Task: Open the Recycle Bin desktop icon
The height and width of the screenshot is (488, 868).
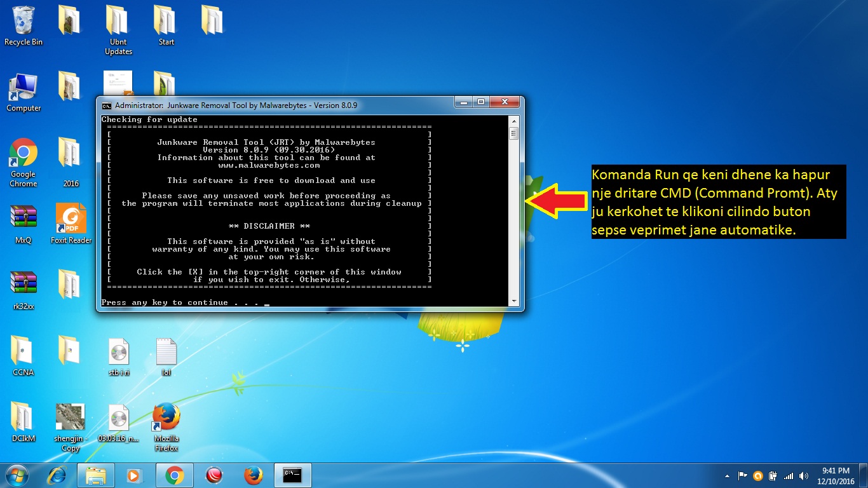Action: click(24, 26)
